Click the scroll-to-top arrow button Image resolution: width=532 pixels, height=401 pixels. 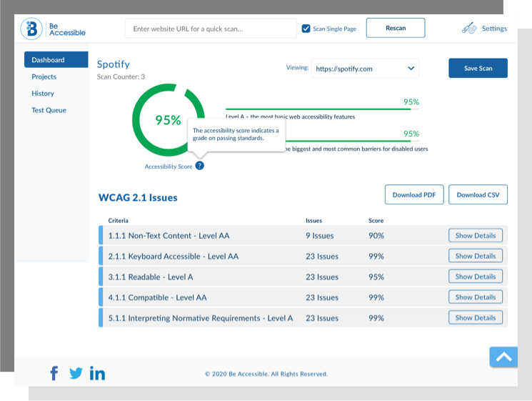pos(503,357)
